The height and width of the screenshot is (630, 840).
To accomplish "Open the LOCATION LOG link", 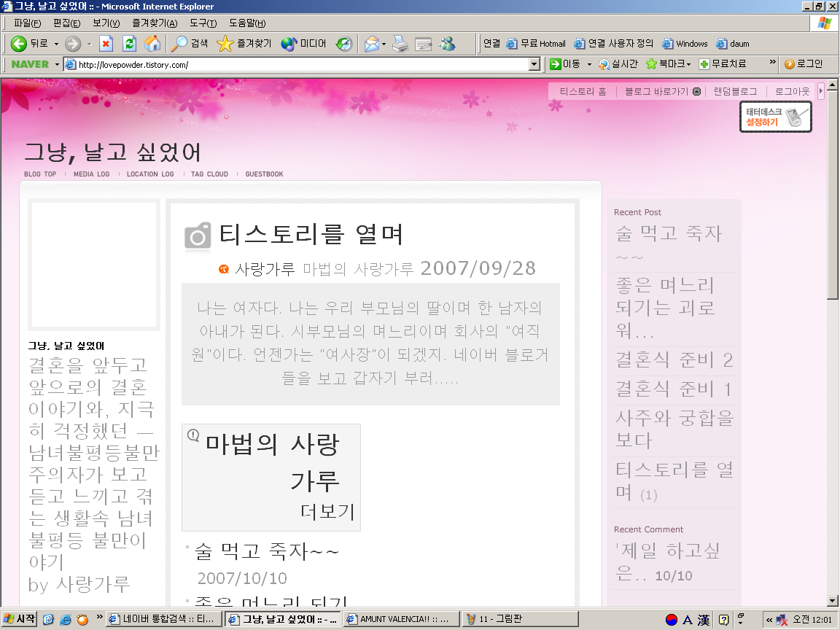I will click(150, 174).
